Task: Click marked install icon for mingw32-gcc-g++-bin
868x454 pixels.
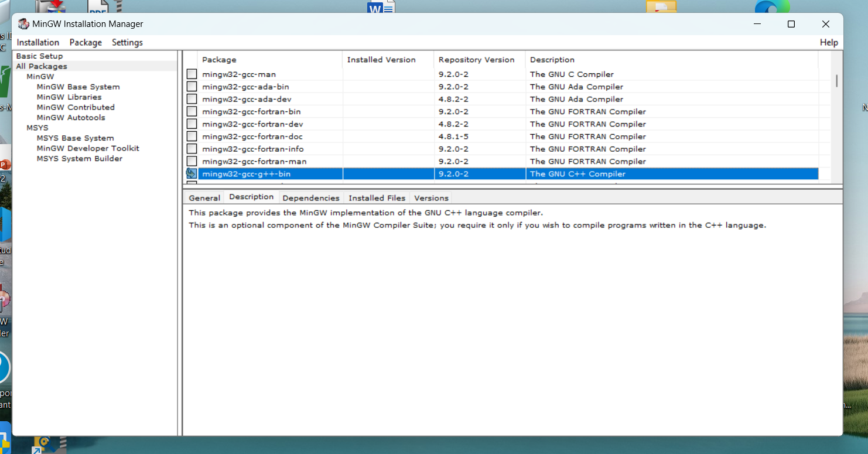Action: tap(192, 173)
